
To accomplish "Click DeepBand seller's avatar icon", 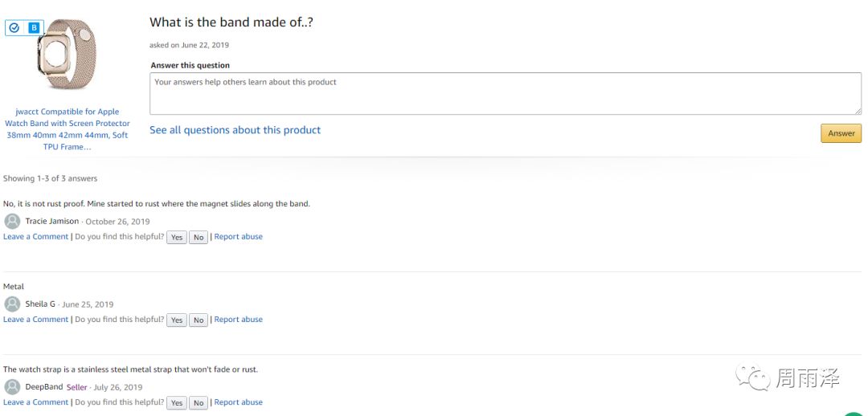I will [x=12, y=387].
